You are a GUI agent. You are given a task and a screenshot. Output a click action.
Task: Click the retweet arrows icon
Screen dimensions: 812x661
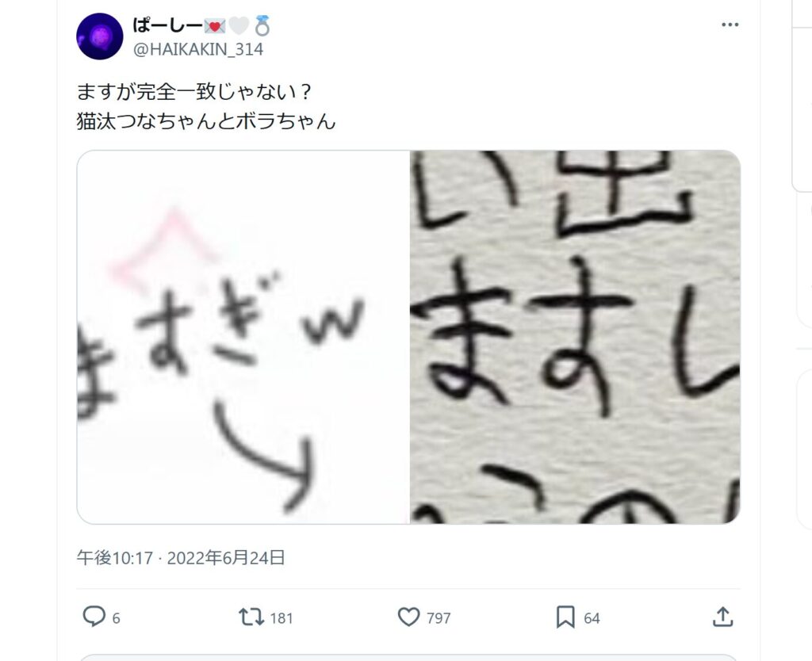click(x=251, y=617)
